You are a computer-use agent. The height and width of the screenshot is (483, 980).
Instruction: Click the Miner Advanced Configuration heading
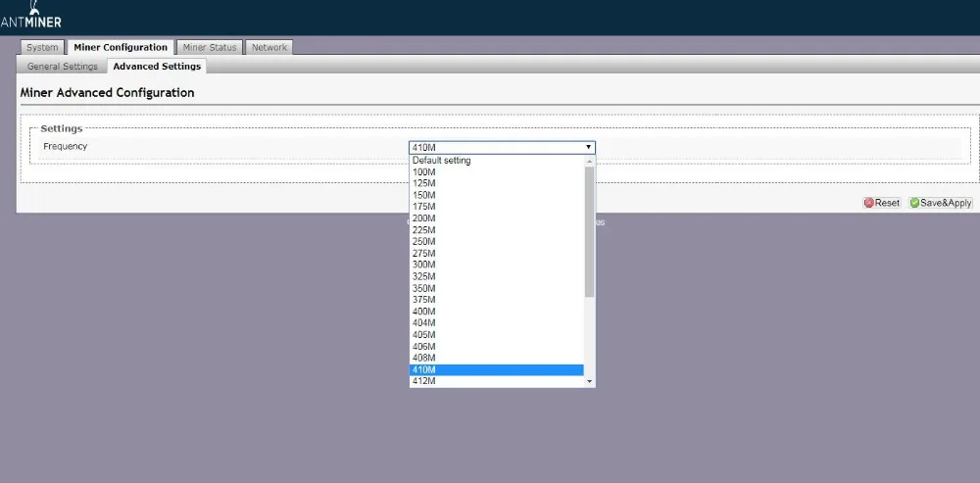tap(108, 93)
